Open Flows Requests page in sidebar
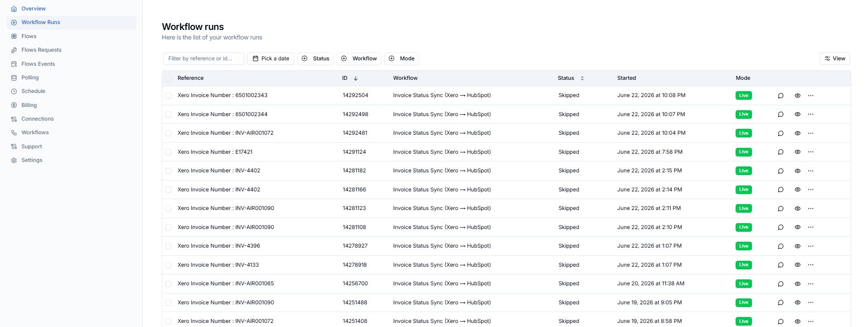The width and height of the screenshot is (868, 327). (x=41, y=50)
